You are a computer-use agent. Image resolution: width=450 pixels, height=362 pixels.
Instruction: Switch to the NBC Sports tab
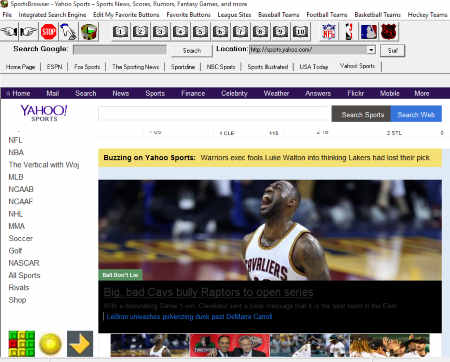tap(221, 67)
